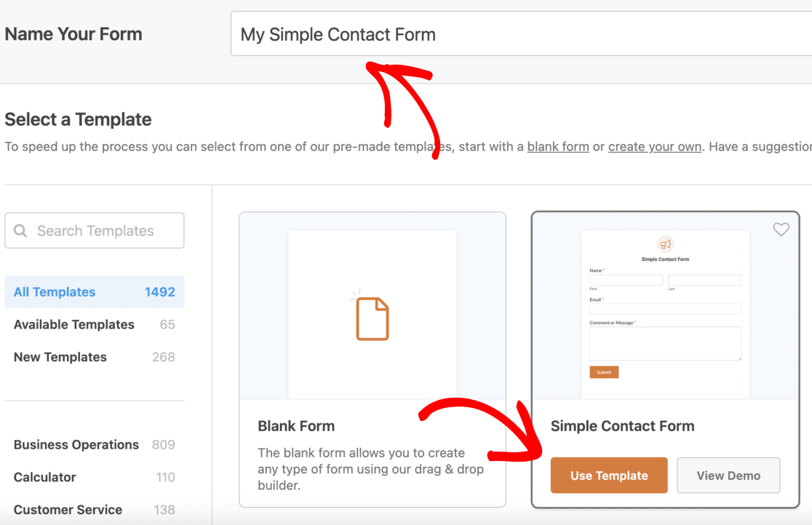Click the View Demo button
This screenshot has height=525, width=812.
tap(728, 475)
